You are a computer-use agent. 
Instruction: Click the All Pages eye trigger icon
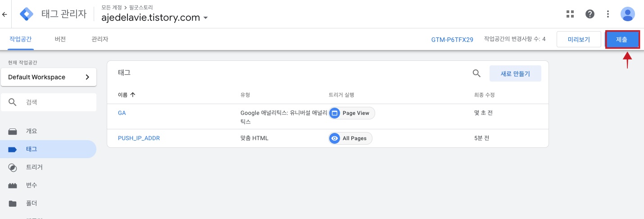click(335, 138)
